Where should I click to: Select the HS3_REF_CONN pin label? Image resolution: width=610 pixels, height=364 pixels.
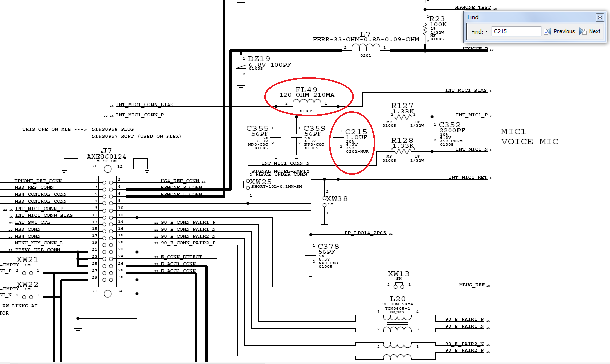click(34, 187)
